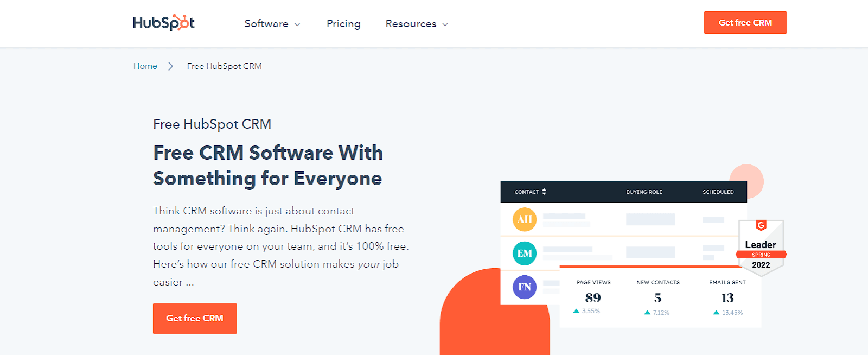This screenshot has width=868, height=355.
Task: Click the Free CRM Software headline
Action: [x=268, y=166]
